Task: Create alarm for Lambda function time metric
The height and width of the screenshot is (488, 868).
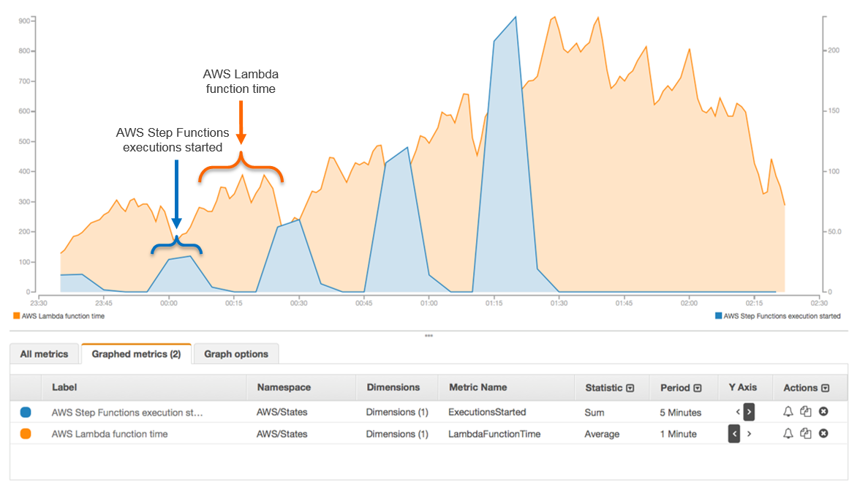Action: tap(788, 434)
